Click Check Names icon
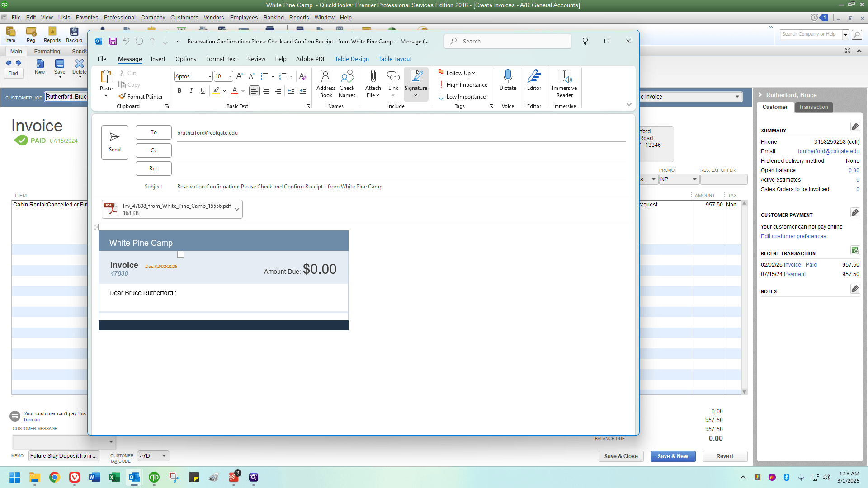This screenshot has height=488, width=868. (x=347, y=84)
